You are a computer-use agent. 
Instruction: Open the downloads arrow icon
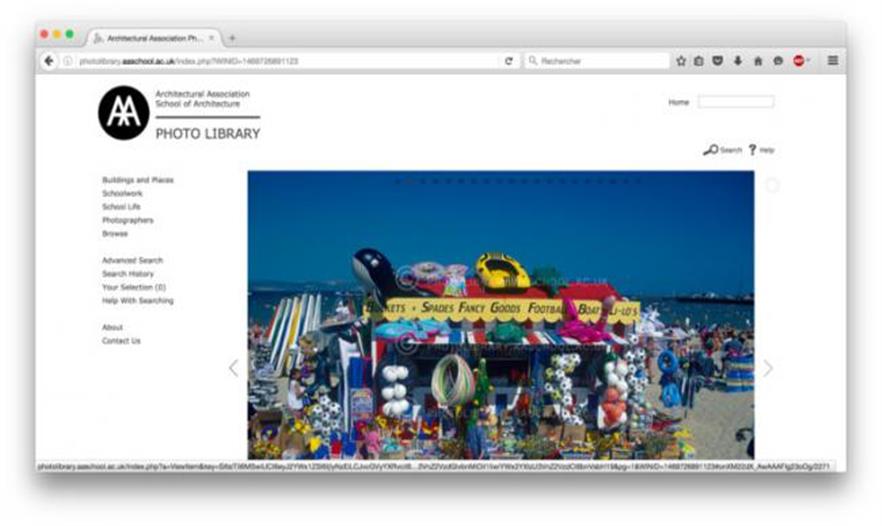click(738, 61)
